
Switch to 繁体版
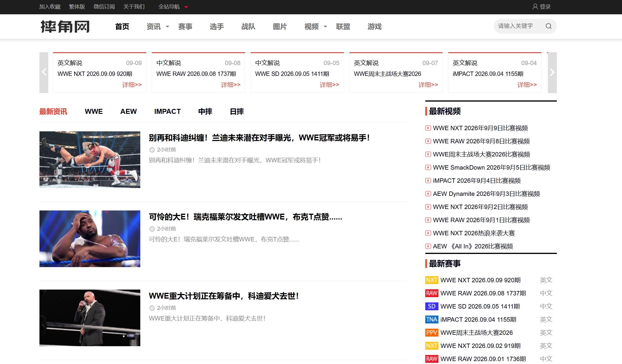[77, 7]
